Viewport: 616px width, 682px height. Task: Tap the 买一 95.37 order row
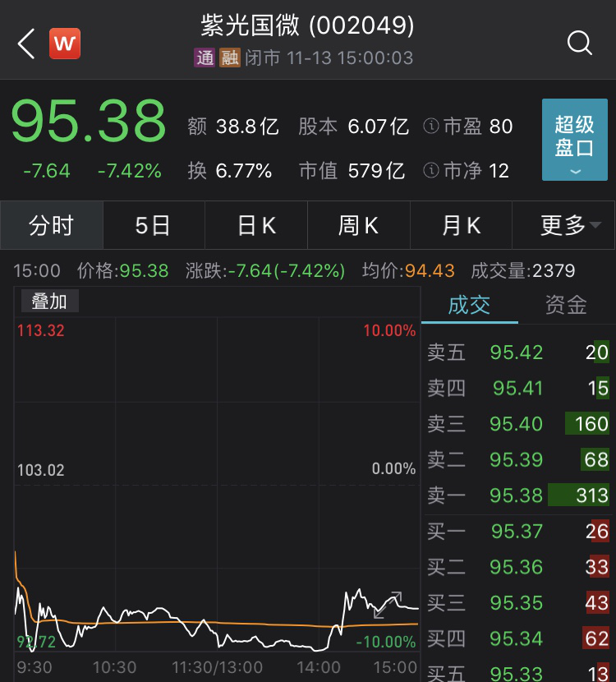[x=517, y=532]
